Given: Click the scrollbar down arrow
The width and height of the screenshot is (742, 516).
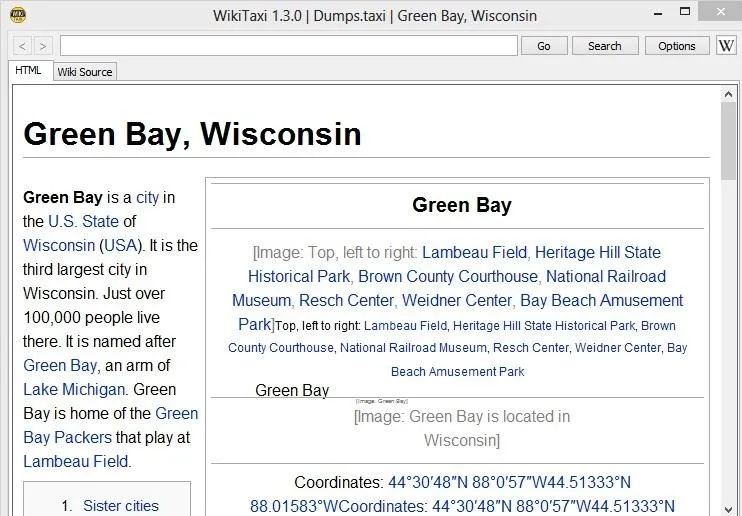Looking at the screenshot, I should (728, 509).
